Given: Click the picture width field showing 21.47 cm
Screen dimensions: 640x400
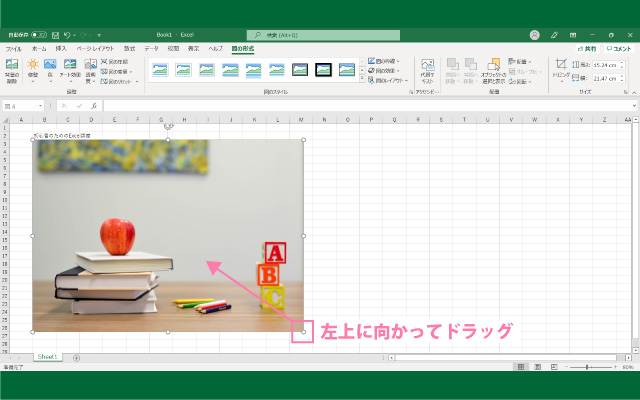Looking at the screenshot, I should click(x=606, y=78).
